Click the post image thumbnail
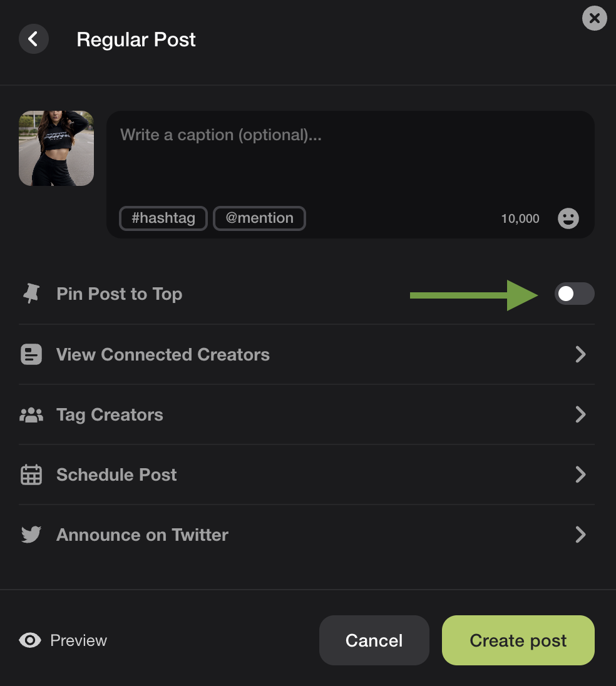The height and width of the screenshot is (686, 616). (x=56, y=148)
